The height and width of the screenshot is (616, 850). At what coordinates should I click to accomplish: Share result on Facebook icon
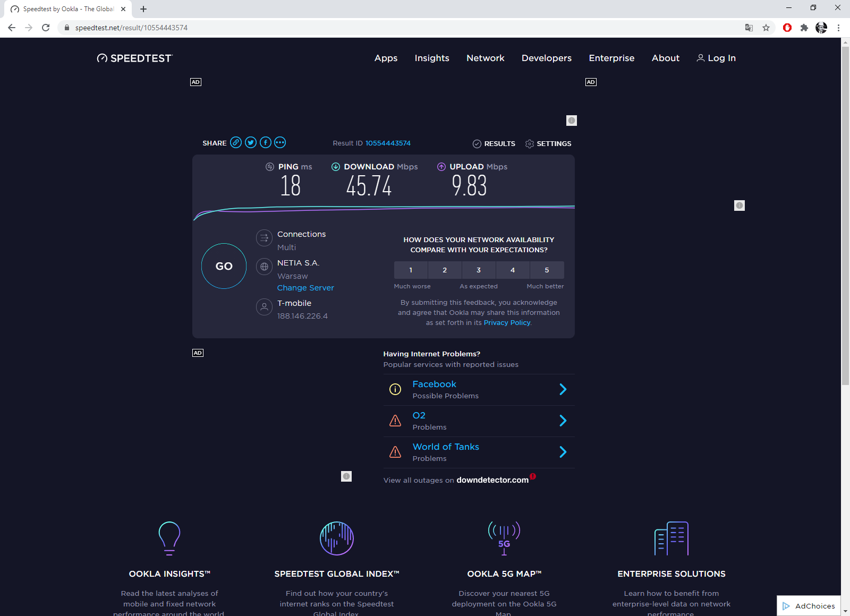click(266, 142)
